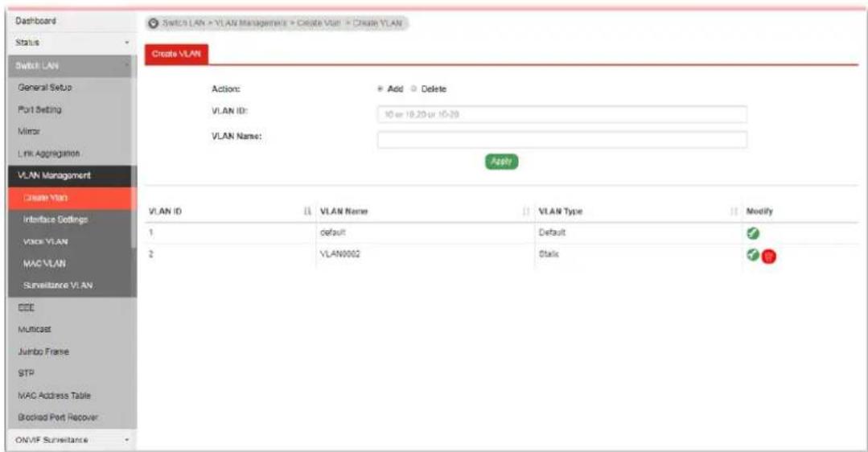
Task: Sort table by VLAN Name column
Action: (526, 212)
